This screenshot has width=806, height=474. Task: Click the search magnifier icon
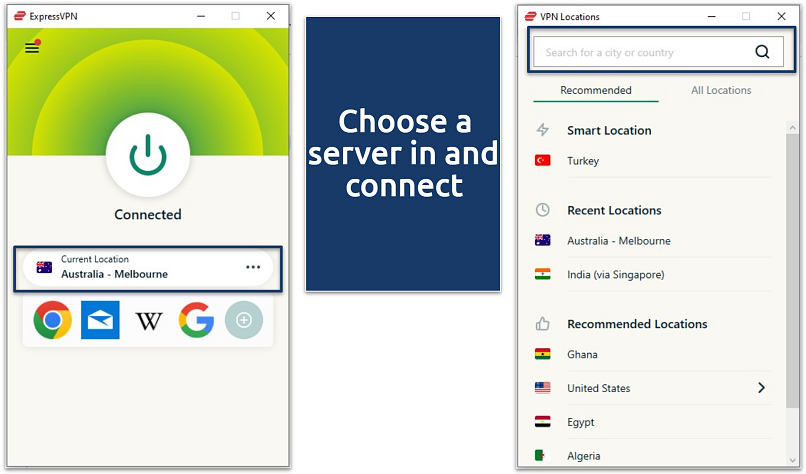(x=762, y=53)
